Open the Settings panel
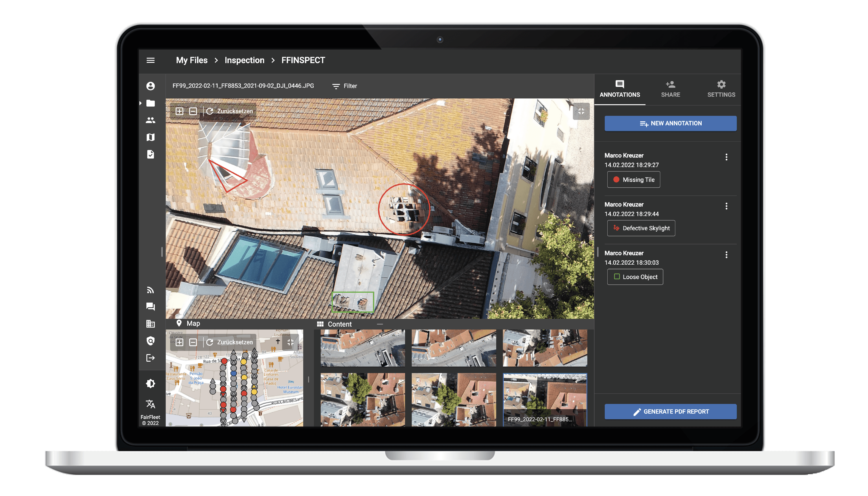 (721, 88)
